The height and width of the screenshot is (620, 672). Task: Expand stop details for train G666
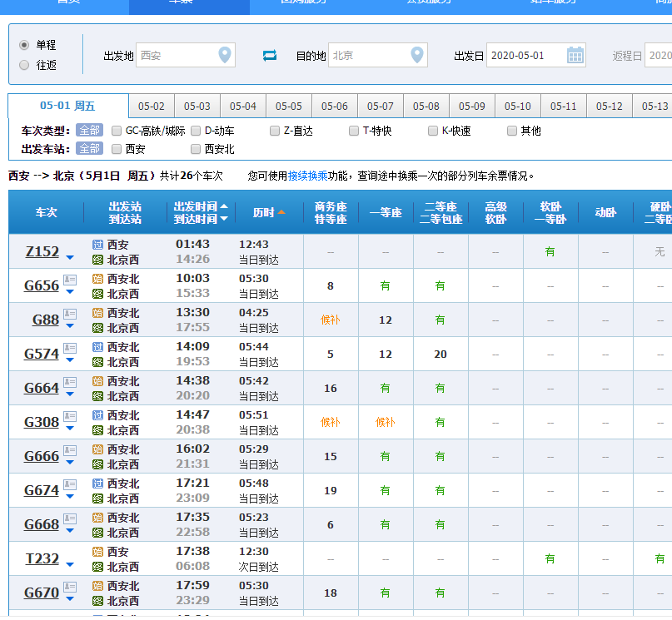point(70,463)
